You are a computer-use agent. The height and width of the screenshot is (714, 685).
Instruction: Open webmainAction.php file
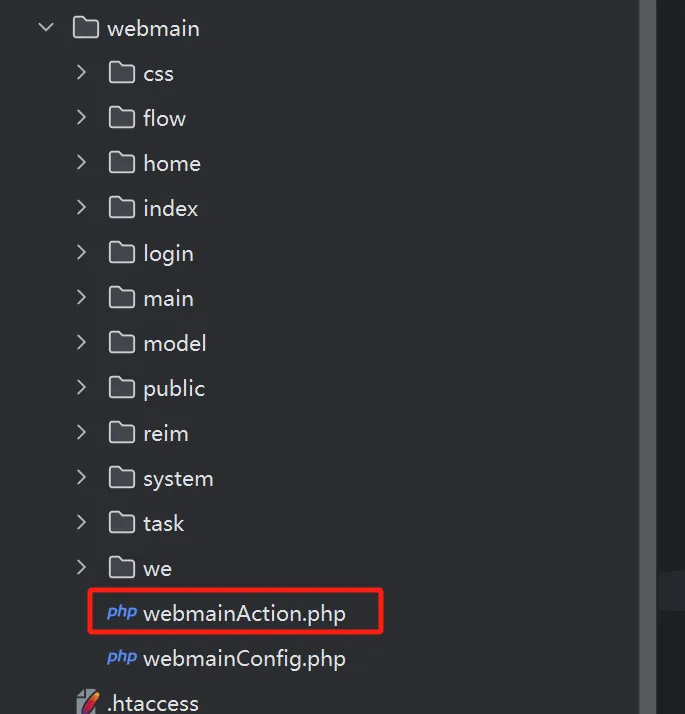click(244, 614)
